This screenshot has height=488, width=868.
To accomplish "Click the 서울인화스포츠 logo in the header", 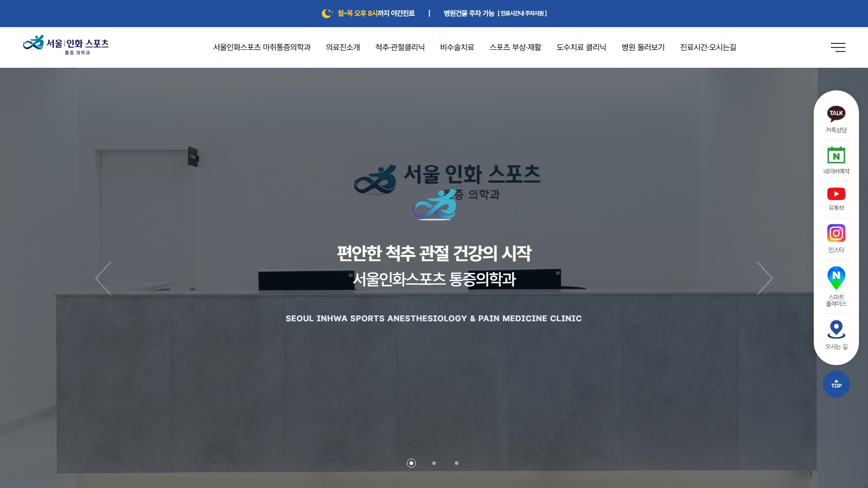I will coord(66,45).
